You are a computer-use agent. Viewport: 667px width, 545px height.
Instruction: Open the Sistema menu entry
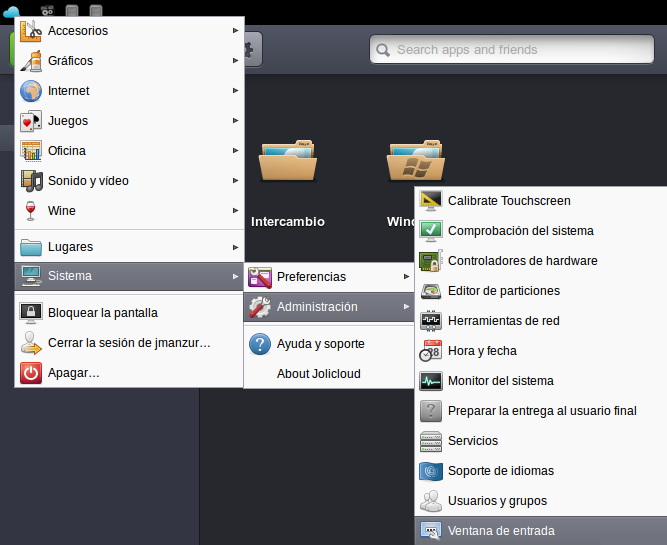(129, 276)
